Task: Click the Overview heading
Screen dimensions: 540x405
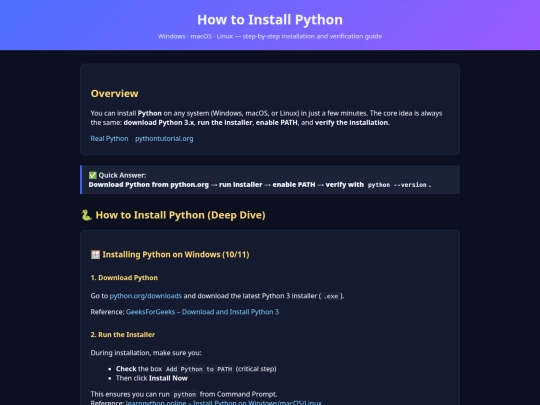Action: pyautogui.click(x=114, y=93)
